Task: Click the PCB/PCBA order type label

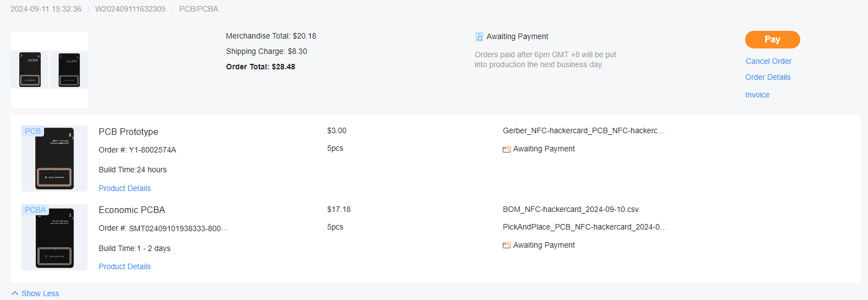Action: [x=199, y=9]
